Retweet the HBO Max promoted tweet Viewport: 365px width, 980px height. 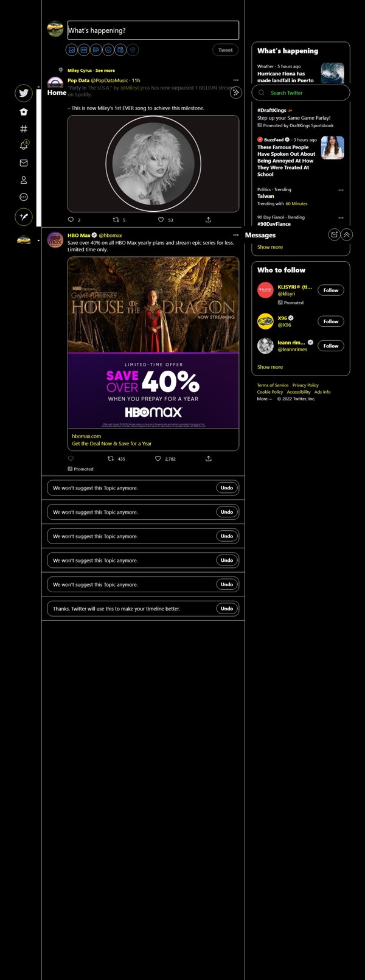point(111,458)
